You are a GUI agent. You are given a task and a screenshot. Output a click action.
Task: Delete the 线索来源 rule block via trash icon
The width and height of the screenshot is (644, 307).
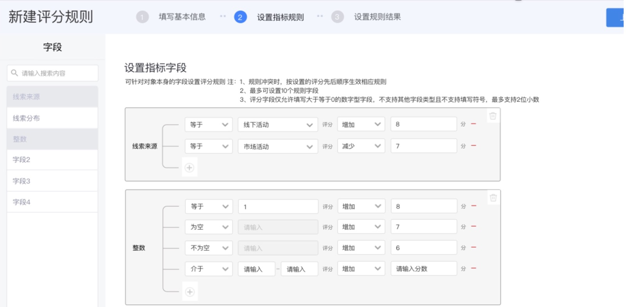point(493,116)
